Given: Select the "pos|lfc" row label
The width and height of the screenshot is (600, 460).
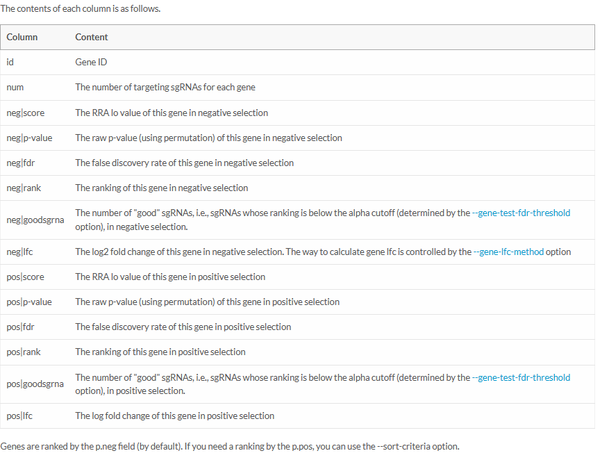Looking at the screenshot, I should point(19,416).
